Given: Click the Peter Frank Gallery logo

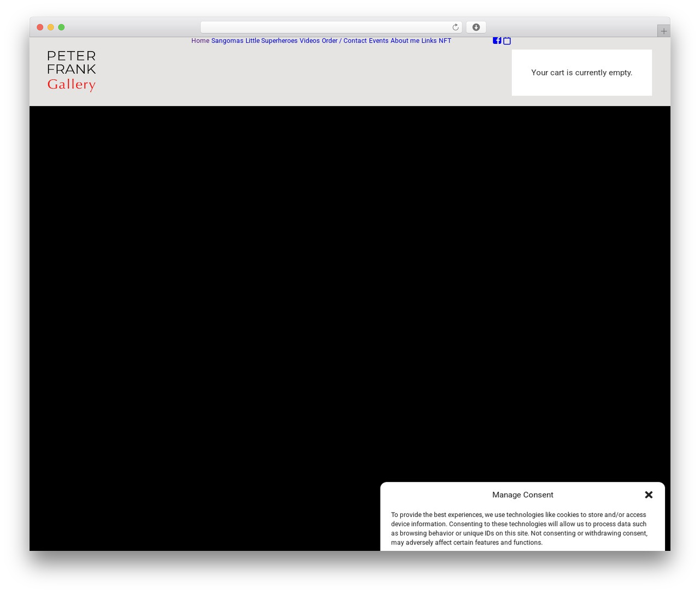Looking at the screenshot, I should tap(72, 71).
